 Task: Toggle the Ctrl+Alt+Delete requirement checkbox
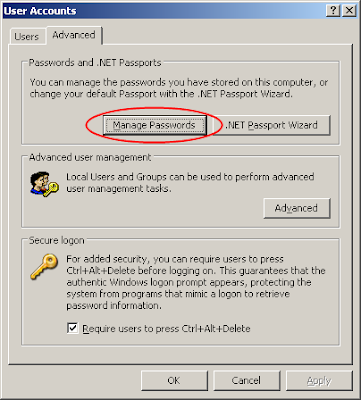click(x=72, y=329)
